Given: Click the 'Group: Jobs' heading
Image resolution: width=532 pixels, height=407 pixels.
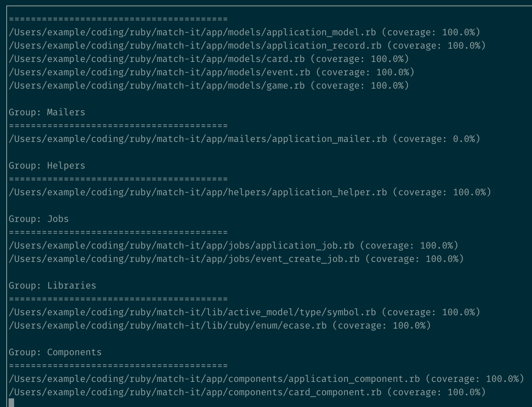Looking at the screenshot, I should (38, 219).
